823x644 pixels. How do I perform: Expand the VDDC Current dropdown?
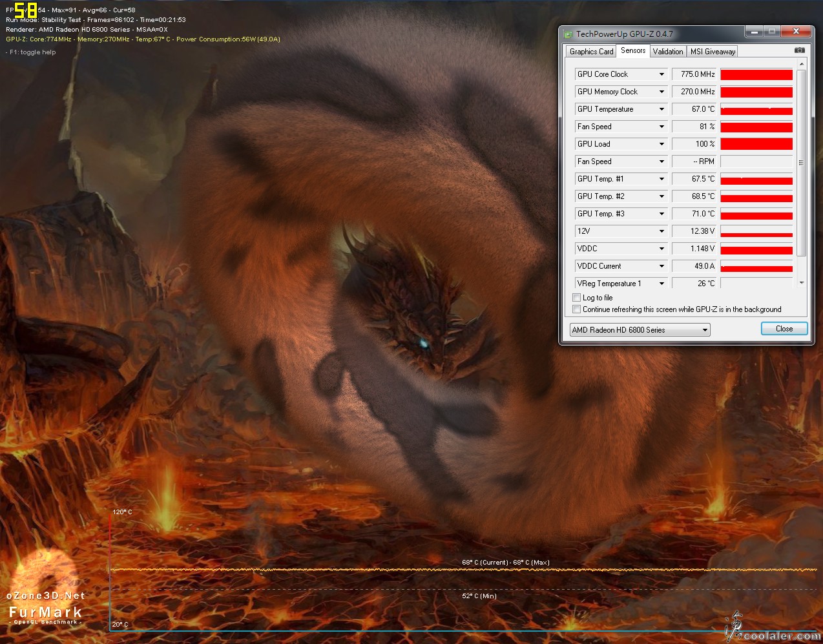pyautogui.click(x=662, y=266)
